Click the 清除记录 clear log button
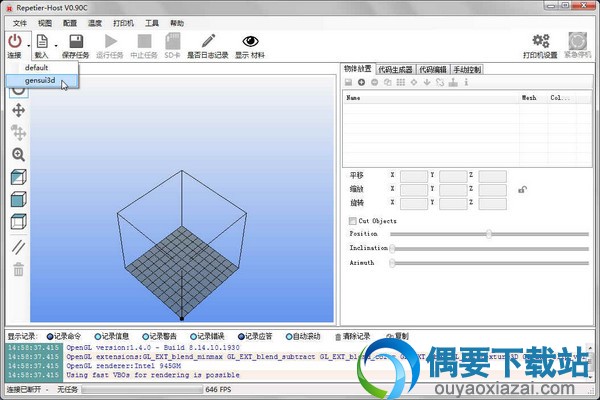 tap(353, 336)
